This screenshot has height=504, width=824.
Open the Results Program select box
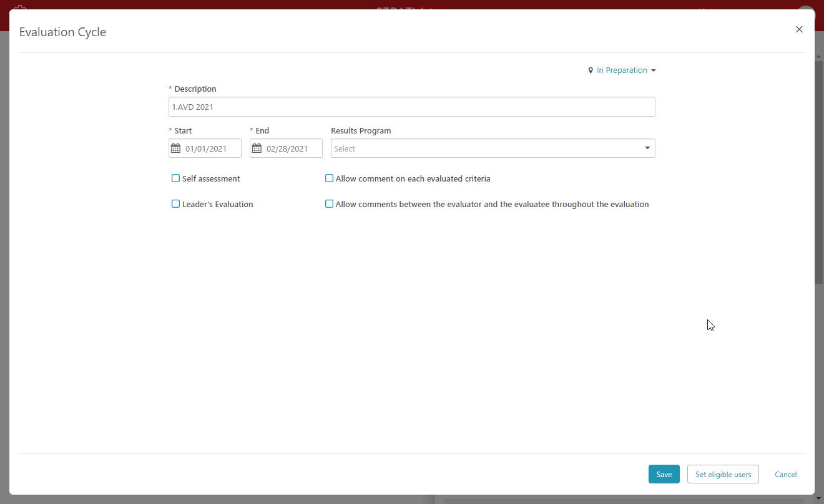(x=487, y=148)
